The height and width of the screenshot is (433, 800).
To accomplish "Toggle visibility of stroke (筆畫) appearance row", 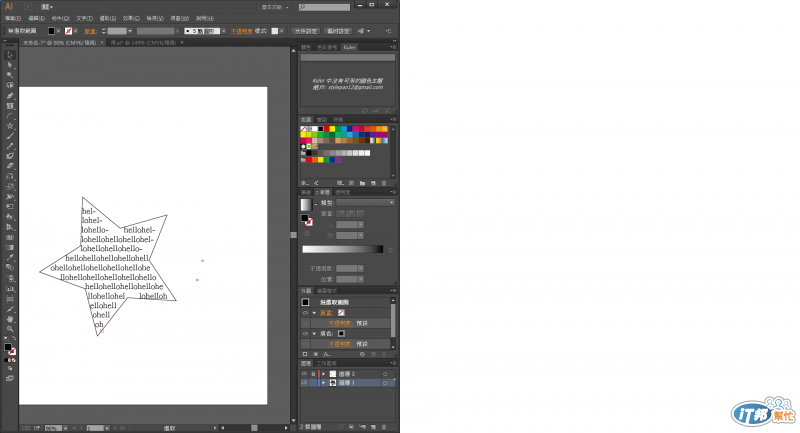I will coord(305,313).
